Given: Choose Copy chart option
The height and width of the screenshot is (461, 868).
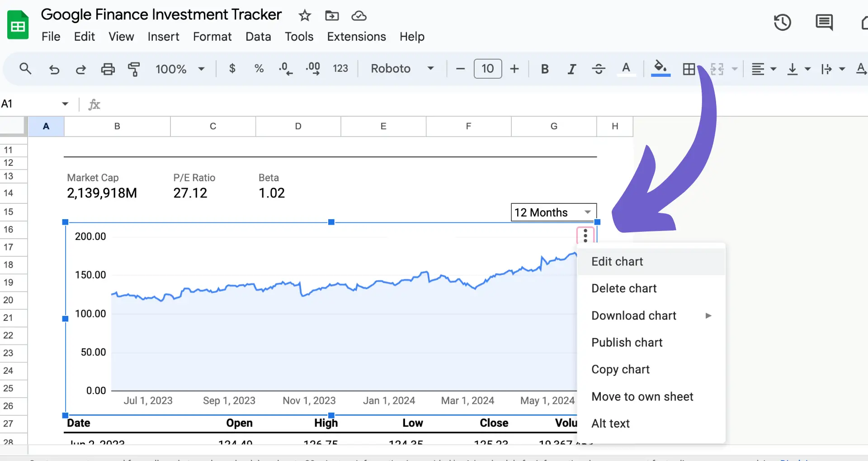Looking at the screenshot, I should pos(651,369).
